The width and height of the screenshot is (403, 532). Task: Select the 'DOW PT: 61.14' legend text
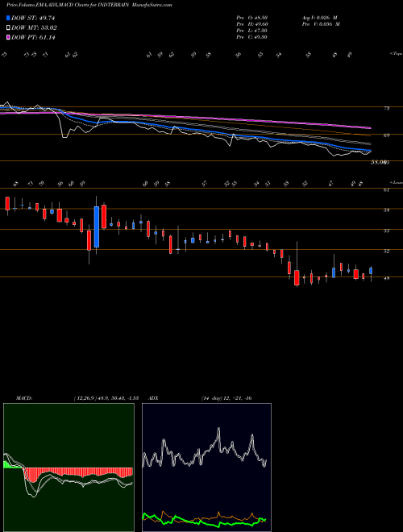pyautogui.click(x=33, y=37)
